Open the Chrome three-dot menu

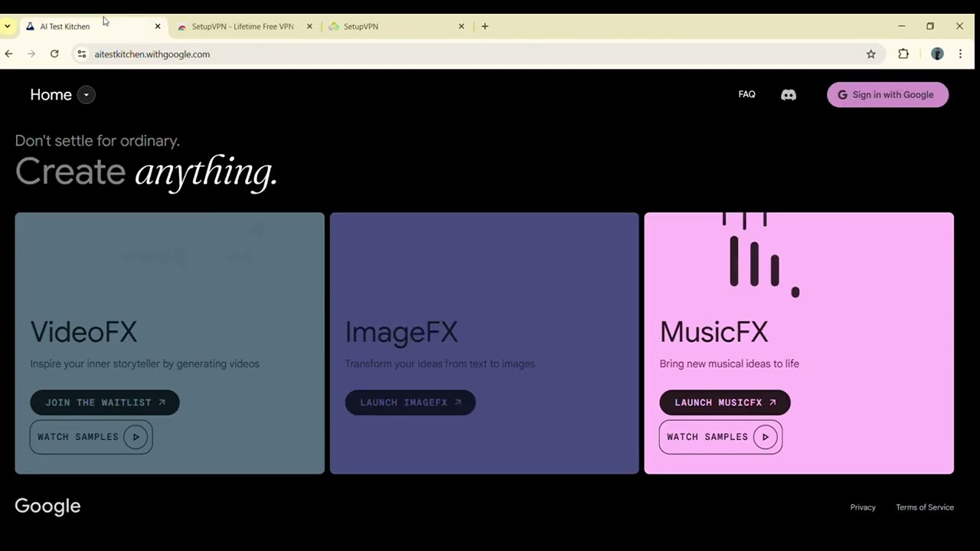(960, 54)
